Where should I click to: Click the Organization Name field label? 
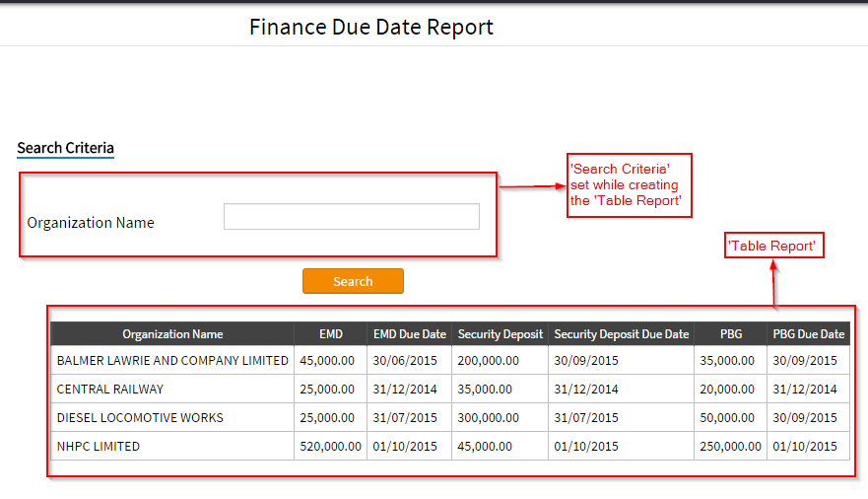point(91,223)
